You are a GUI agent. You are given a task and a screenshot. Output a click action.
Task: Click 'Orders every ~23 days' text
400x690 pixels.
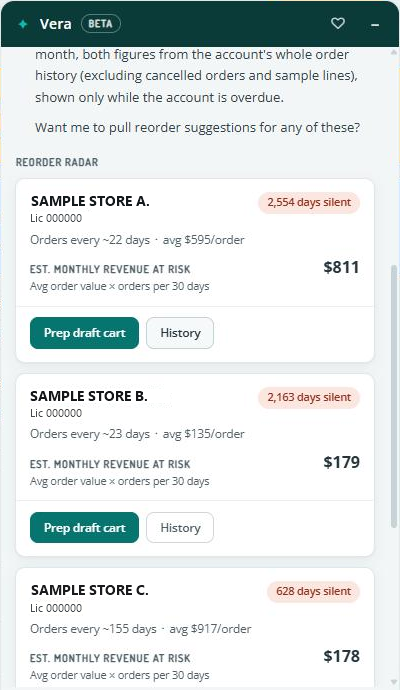(90, 434)
